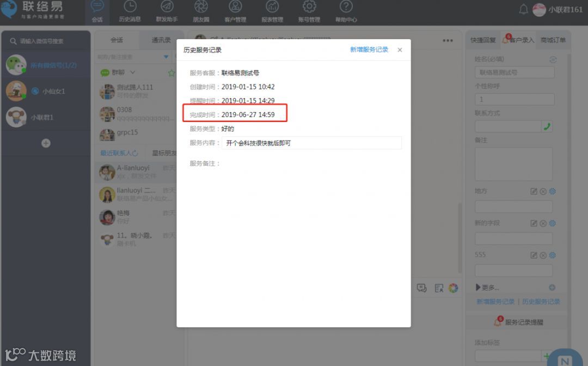Open 历史消息 history messages icon

pyautogui.click(x=130, y=7)
